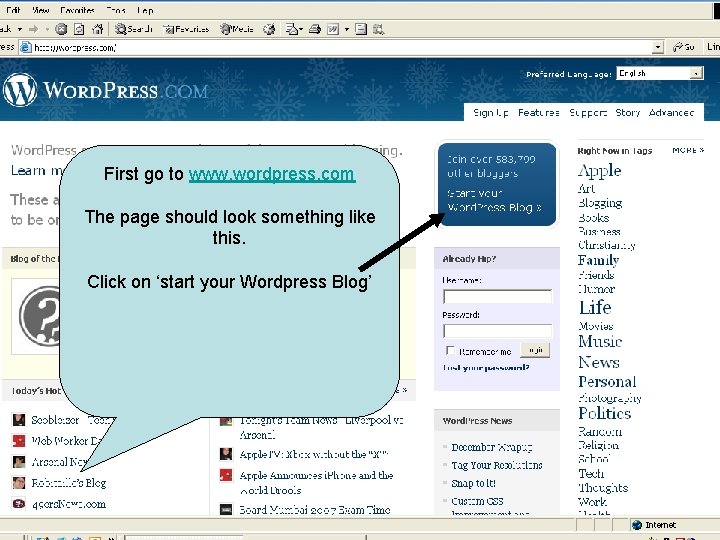
Task: Open Apple Announces iPhone post link
Action: [x=316, y=482]
